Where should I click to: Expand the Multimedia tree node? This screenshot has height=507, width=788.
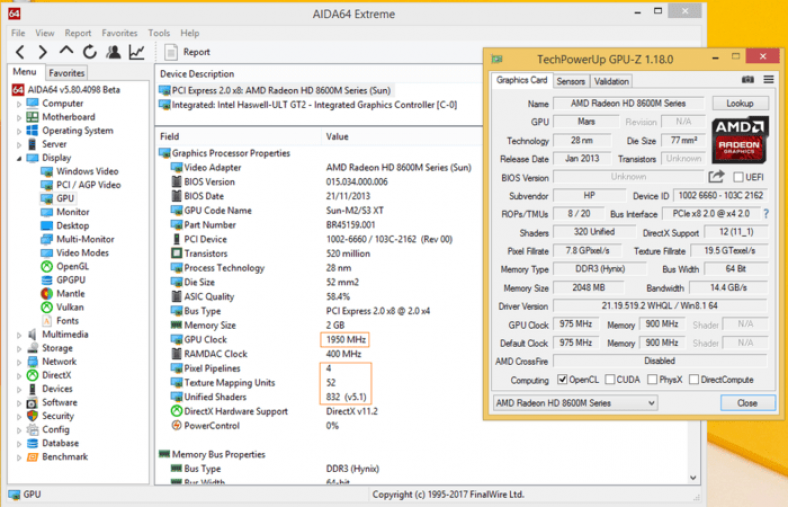19,335
